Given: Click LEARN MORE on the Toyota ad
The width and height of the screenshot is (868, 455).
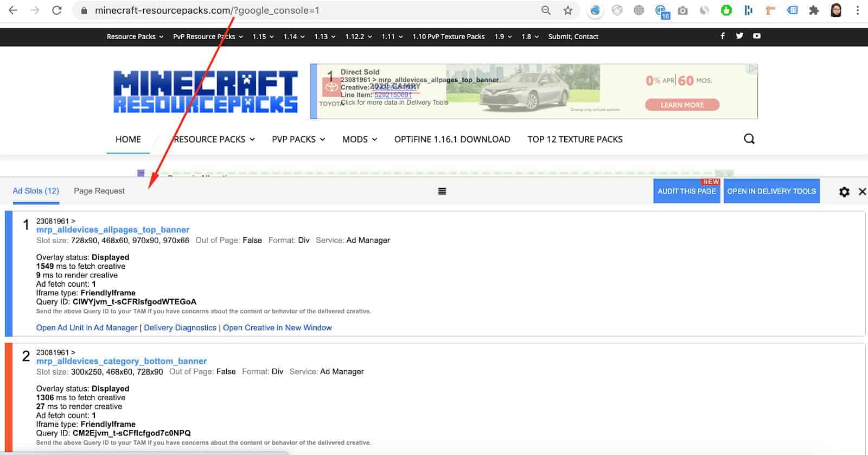Looking at the screenshot, I should point(682,105).
